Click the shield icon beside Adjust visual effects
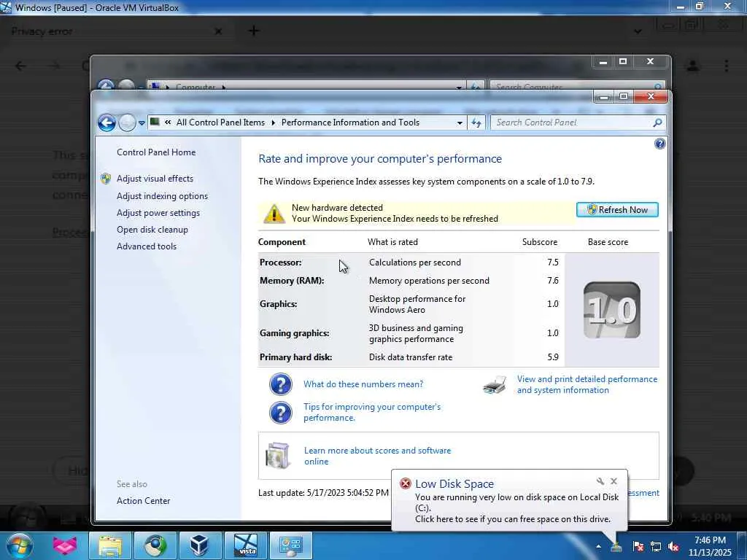Screen dimensions: 747x560 point(106,179)
